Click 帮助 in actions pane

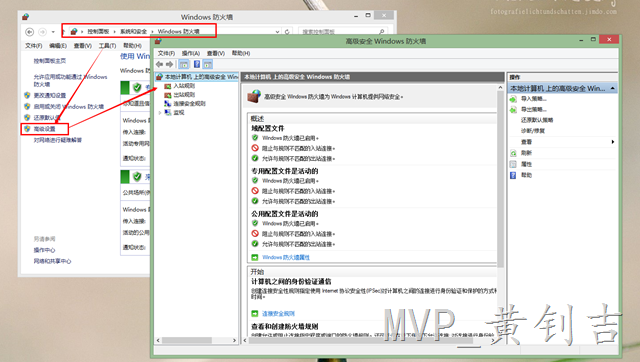527,175
